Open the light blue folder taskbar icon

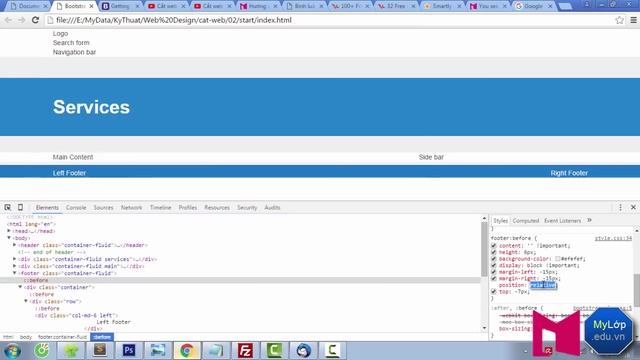(x=216, y=351)
